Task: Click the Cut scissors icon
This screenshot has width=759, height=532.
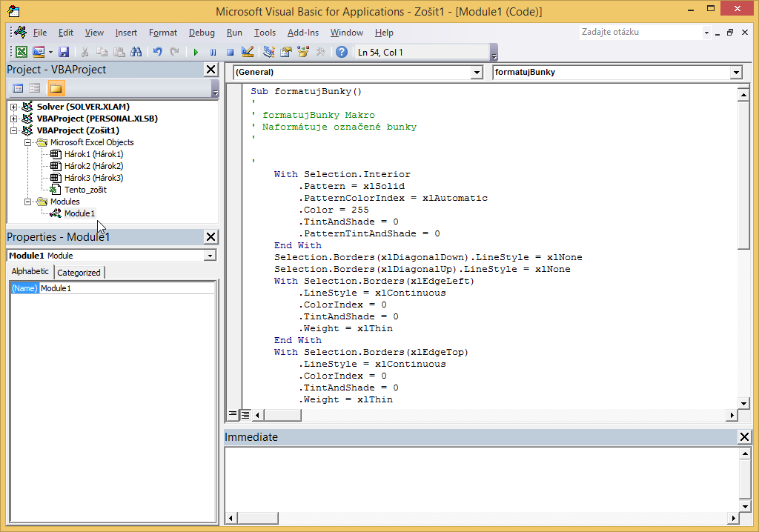Action: [x=84, y=52]
